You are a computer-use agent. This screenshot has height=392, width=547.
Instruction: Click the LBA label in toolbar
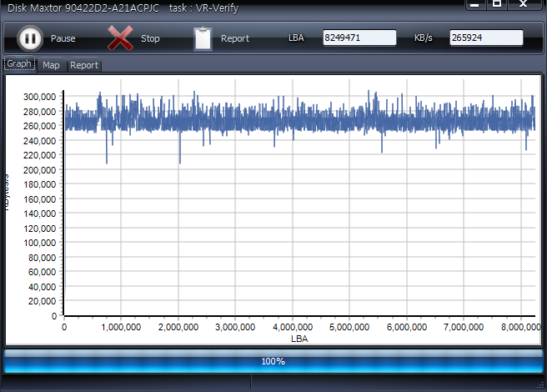pyautogui.click(x=296, y=38)
